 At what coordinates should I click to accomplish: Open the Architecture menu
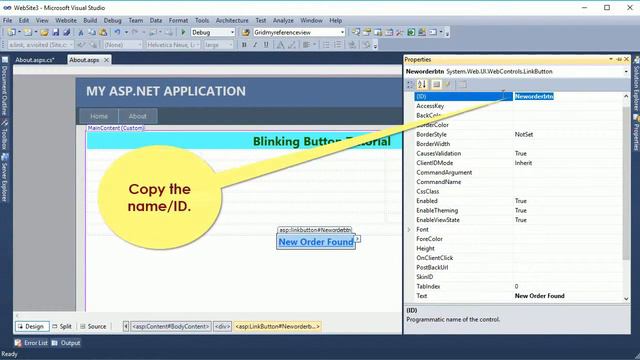tap(232, 20)
